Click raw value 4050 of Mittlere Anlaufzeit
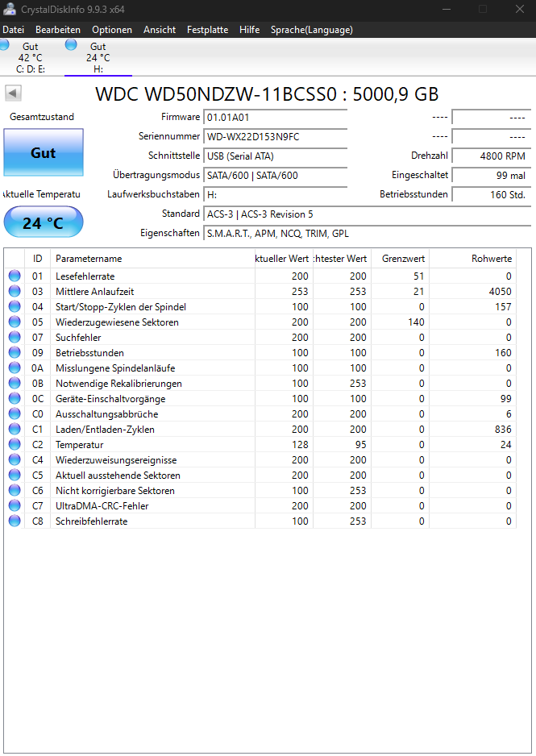 [501, 292]
